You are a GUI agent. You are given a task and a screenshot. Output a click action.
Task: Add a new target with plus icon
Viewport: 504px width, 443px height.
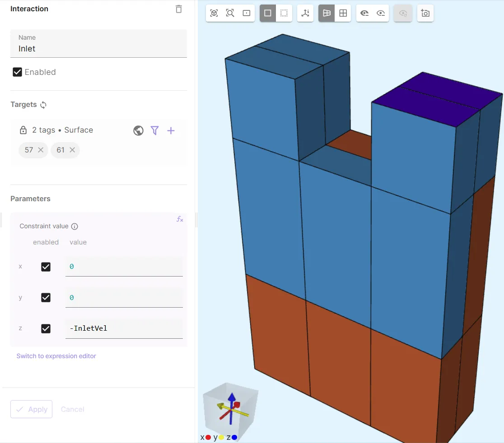tap(171, 130)
